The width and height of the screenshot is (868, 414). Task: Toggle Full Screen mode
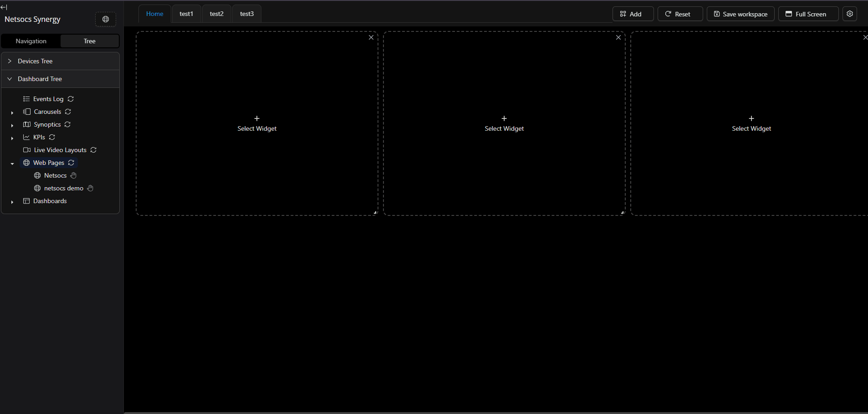pyautogui.click(x=808, y=14)
